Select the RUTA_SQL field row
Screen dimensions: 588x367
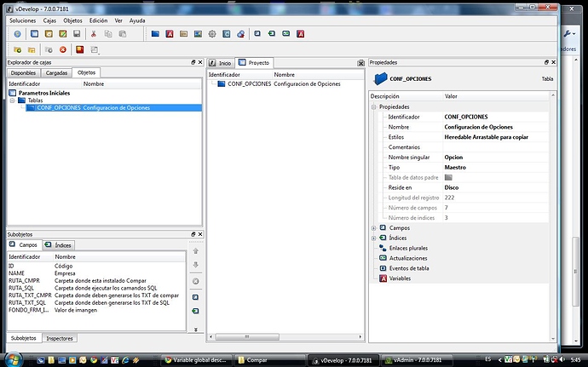(x=21, y=289)
